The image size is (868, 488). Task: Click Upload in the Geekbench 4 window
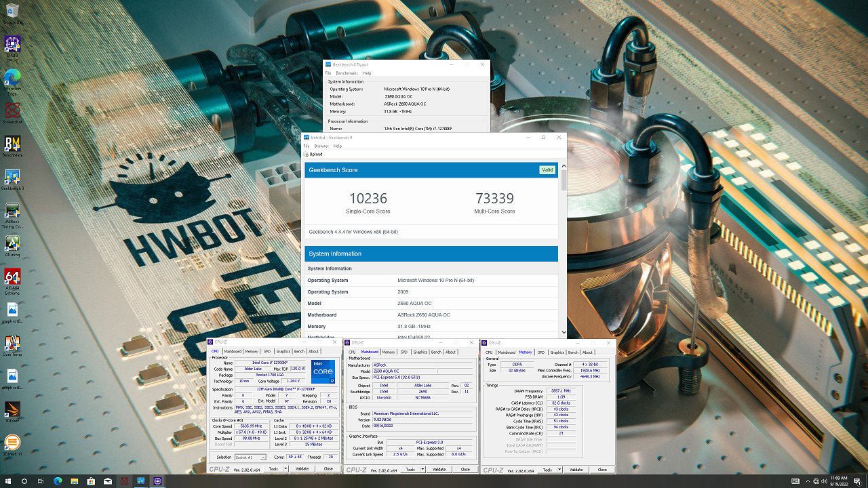313,154
